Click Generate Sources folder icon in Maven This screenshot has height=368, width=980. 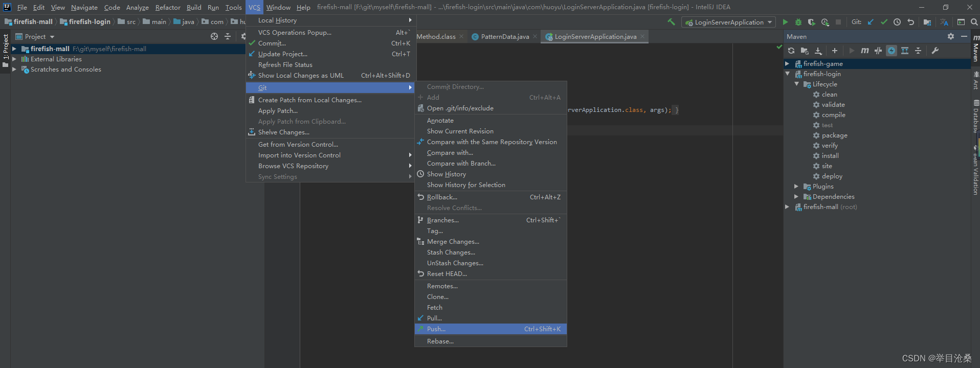[805, 51]
